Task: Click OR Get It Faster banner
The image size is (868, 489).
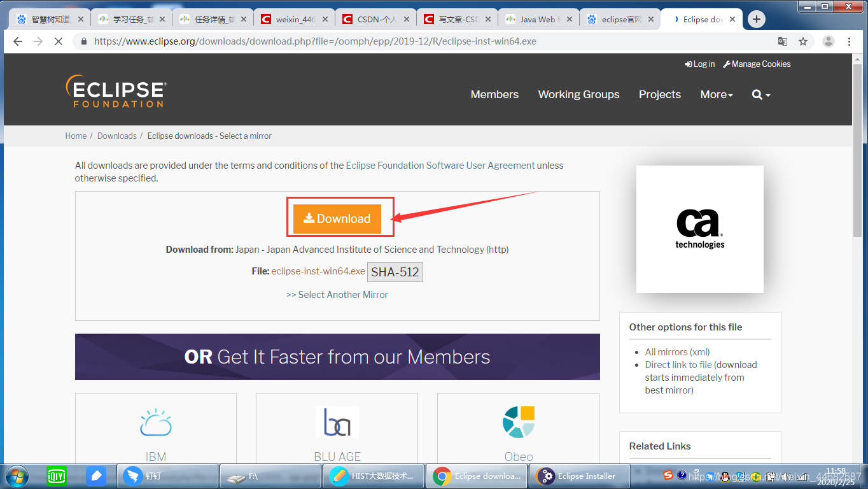Action: [x=337, y=357]
